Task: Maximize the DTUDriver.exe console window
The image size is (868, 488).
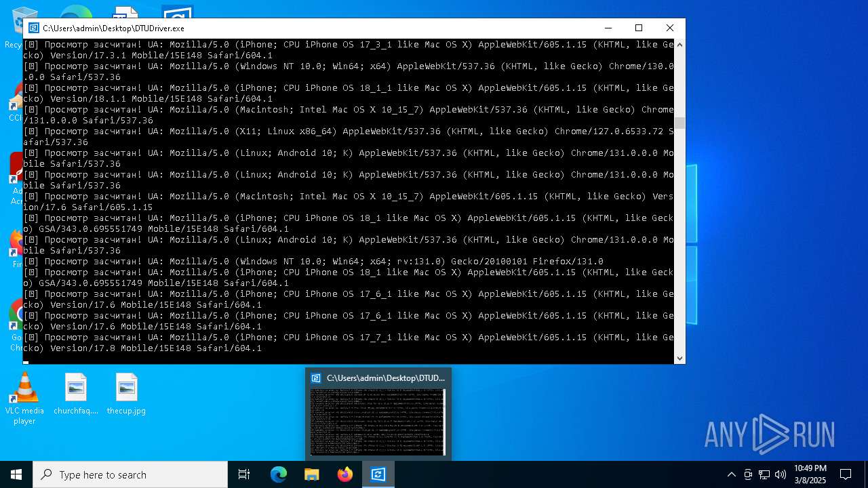Action: pyautogui.click(x=638, y=28)
